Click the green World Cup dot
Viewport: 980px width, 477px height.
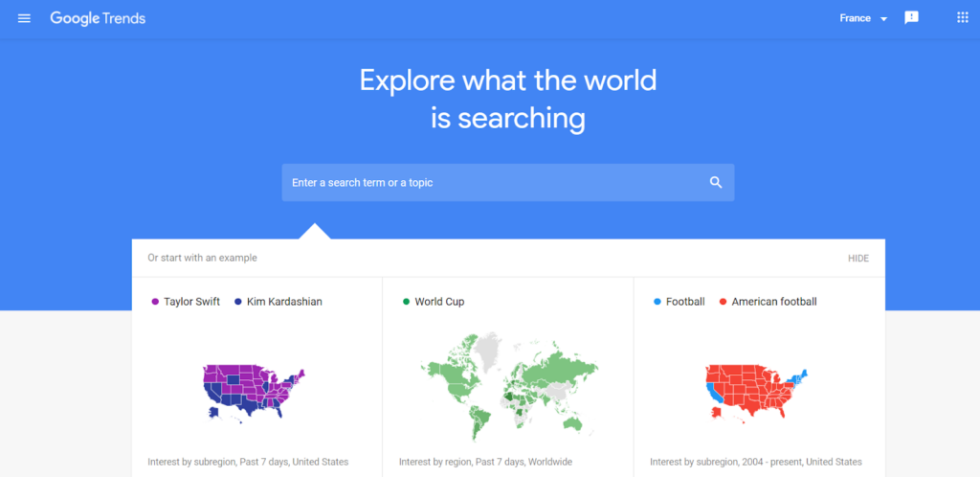406,302
